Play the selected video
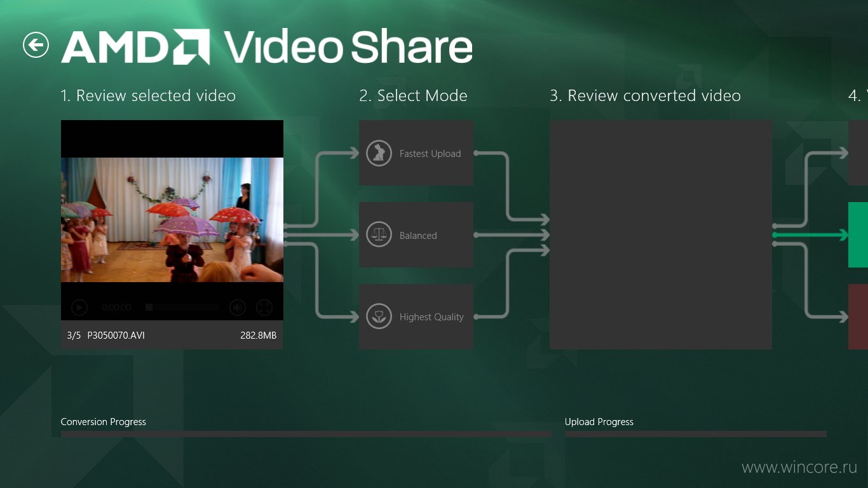Screen dimensions: 868x488 click(x=79, y=308)
